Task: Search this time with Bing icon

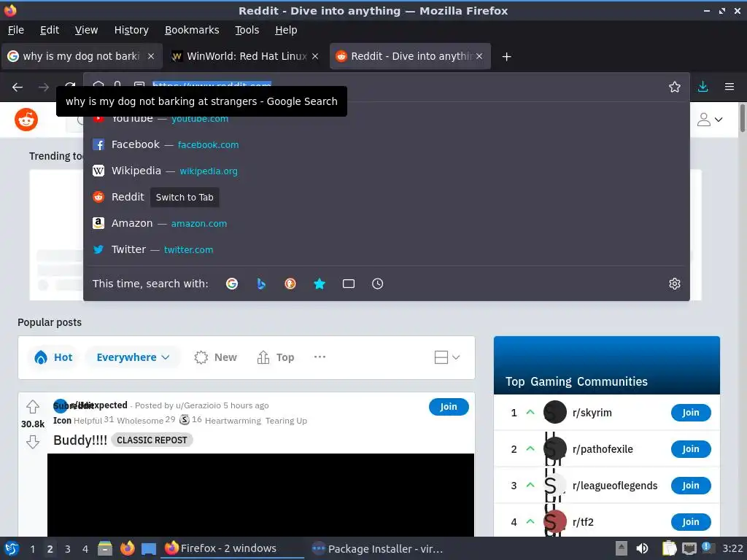Action: [x=261, y=284]
